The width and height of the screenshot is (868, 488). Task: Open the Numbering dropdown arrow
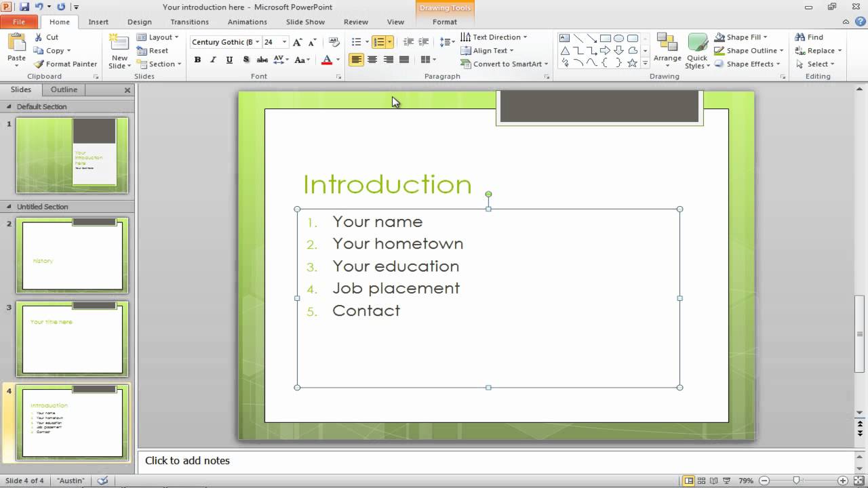389,42
